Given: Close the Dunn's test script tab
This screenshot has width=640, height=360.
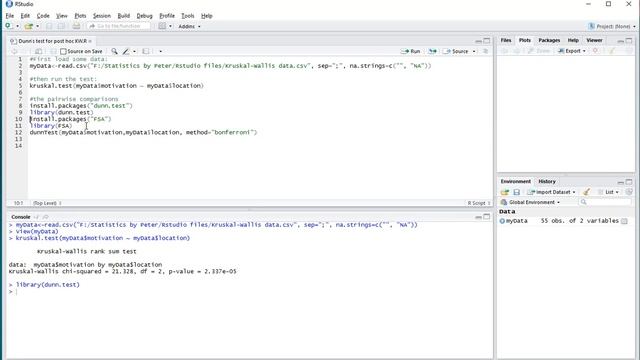Looking at the screenshot, I should coord(90,41).
